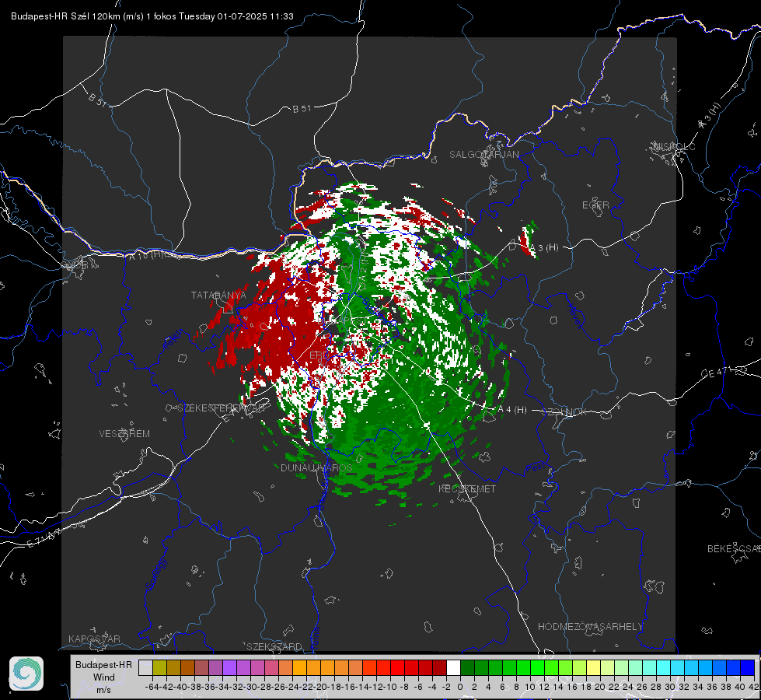Click the Pest county label
The height and width of the screenshot is (700, 761).
click(536, 467)
